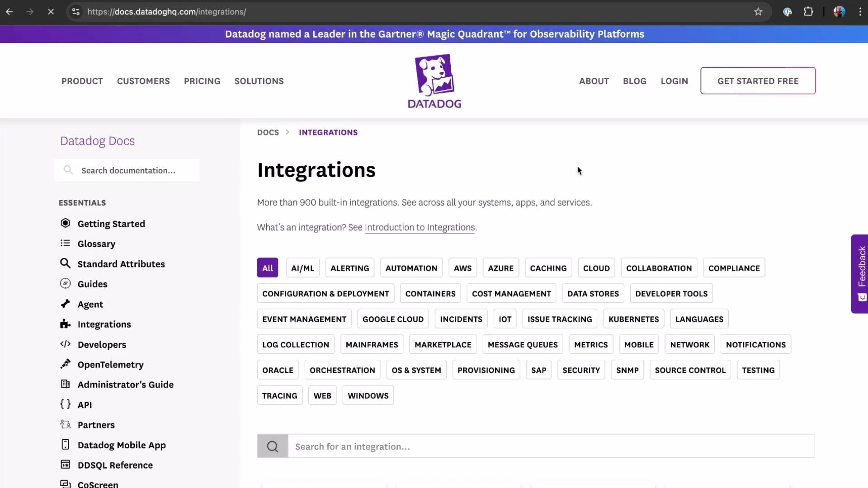The height and width of the screenshot is (488, 868).
Task: Click the search icon in documentation search
Action: [x=68, y=170]
